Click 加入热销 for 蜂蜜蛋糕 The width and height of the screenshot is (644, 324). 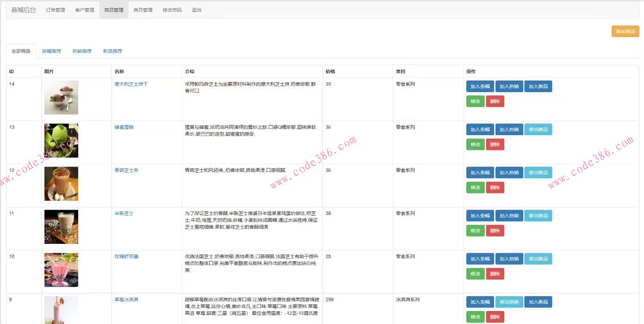pyautogui.click(x=509, y=129)
